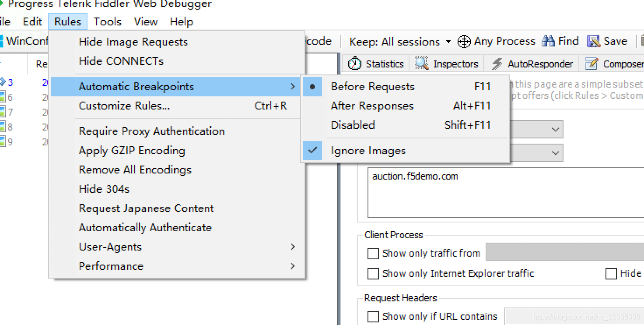Select Disabled breakpoint option
This screenshot has width=644, height=325.
406,125
